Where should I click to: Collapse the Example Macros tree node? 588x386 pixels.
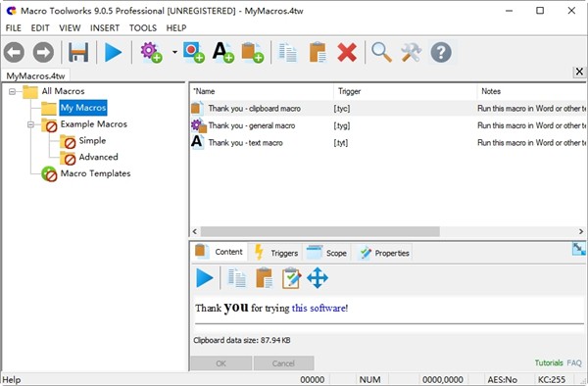30,124
